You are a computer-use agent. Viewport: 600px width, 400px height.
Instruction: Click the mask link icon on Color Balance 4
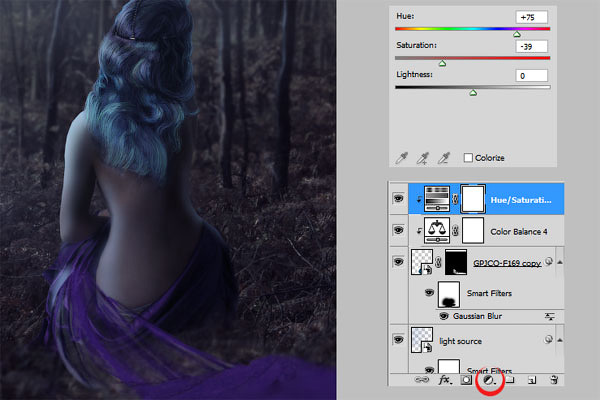click(455, 231)
